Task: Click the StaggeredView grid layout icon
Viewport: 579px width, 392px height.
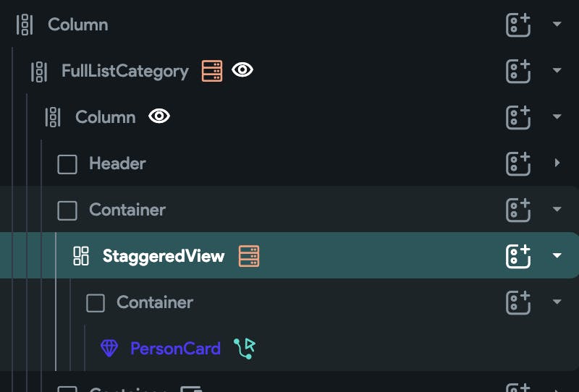Action: click(x=81, y=256)
